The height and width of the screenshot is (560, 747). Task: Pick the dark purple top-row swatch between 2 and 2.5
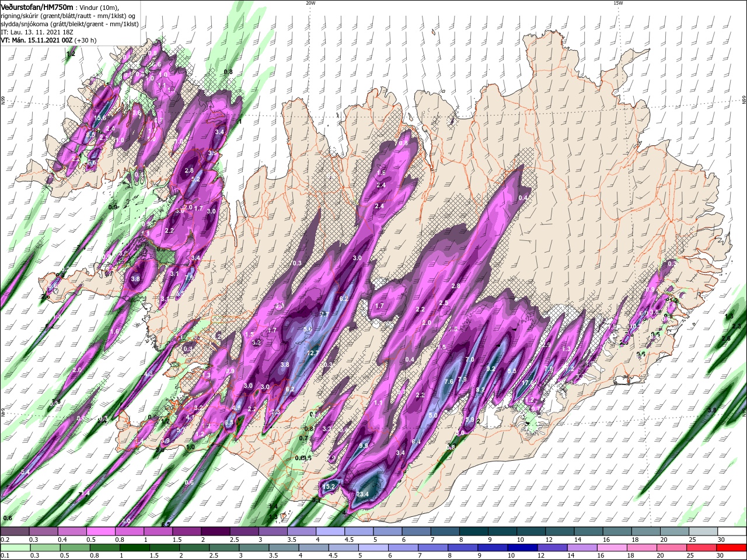215,531
